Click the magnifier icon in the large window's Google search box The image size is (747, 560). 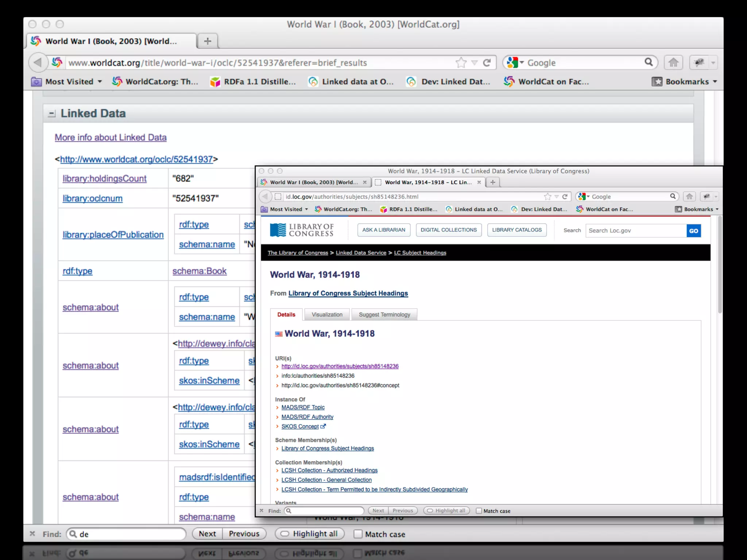[649, 62]
